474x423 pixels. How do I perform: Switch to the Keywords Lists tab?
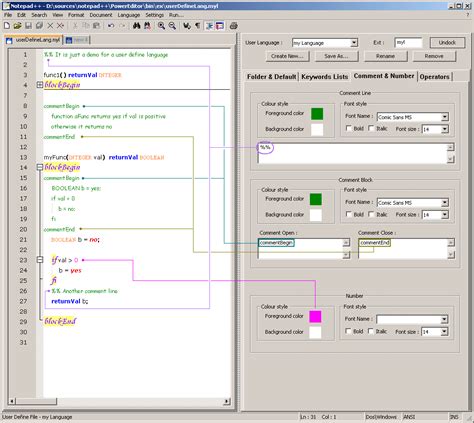click(324, 77)
